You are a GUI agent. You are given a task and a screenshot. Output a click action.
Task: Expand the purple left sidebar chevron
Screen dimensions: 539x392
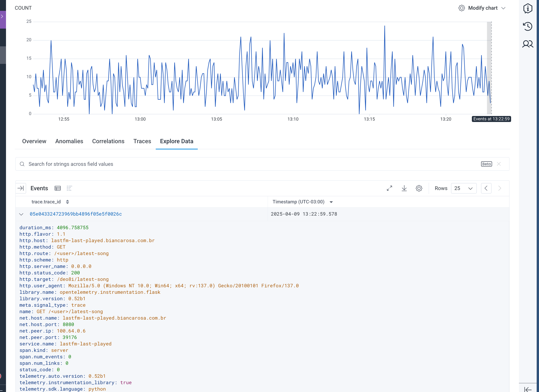point(2,16)
